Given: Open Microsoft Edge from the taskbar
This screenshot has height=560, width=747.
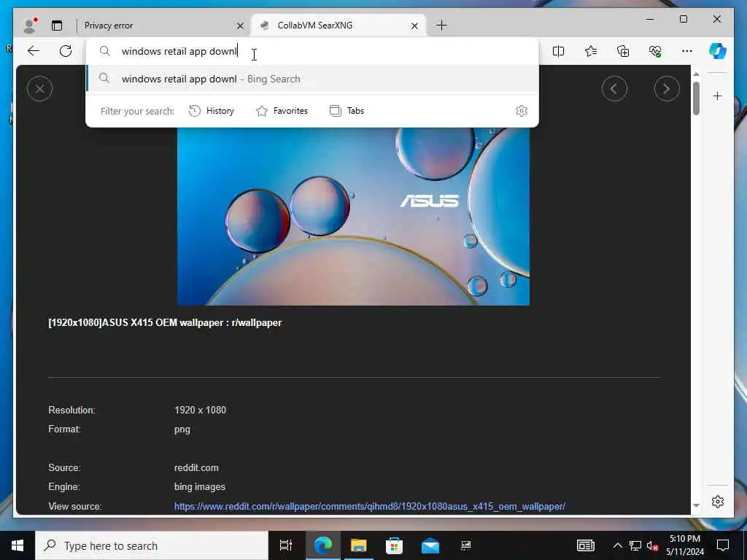Looking at the screenshot, I should pos(322,545).
